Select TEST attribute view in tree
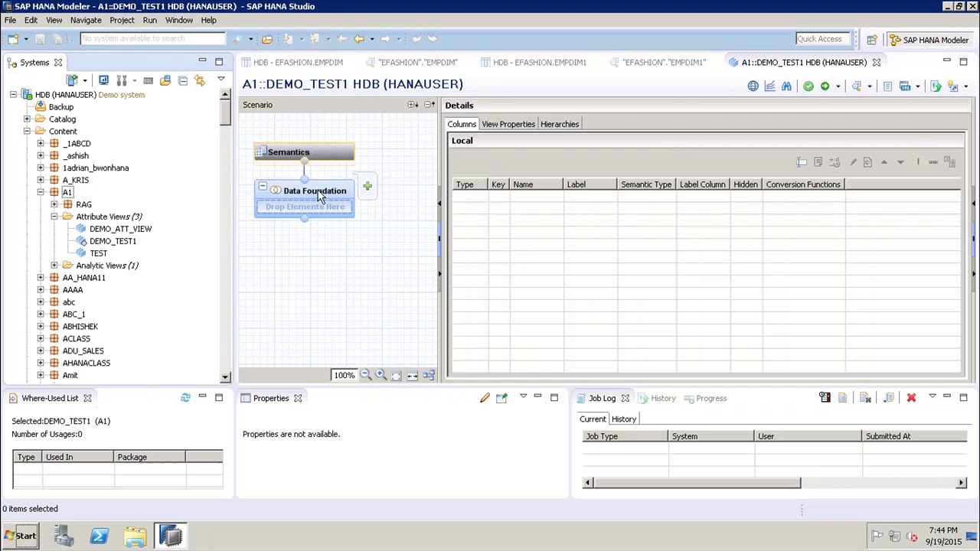Image resolution: width=980 pixels, height=551 pixels. pyautogui.click(x=98, y=253)
